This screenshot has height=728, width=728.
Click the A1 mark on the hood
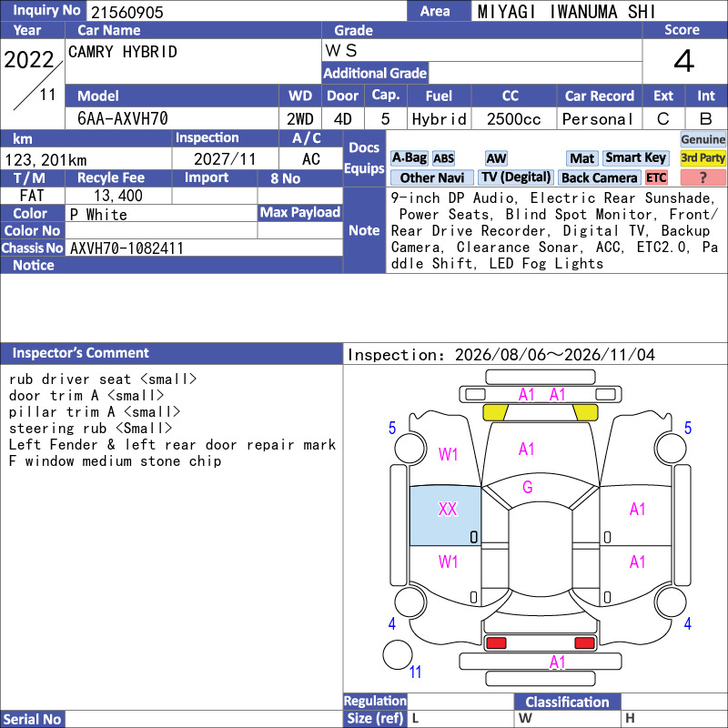527,449
